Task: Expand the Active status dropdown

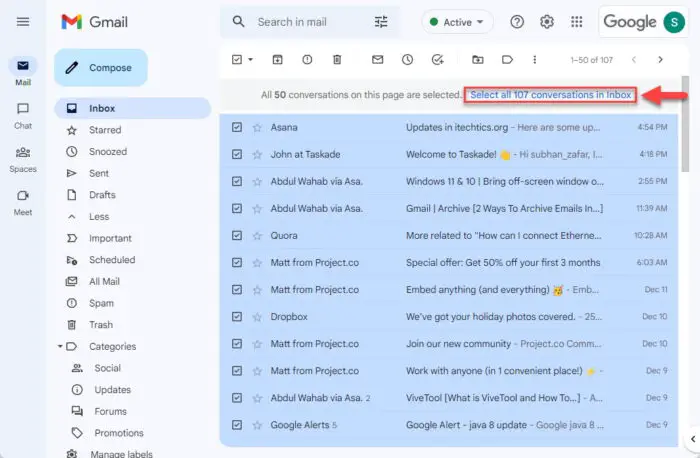Action: [x=459, y=22]
